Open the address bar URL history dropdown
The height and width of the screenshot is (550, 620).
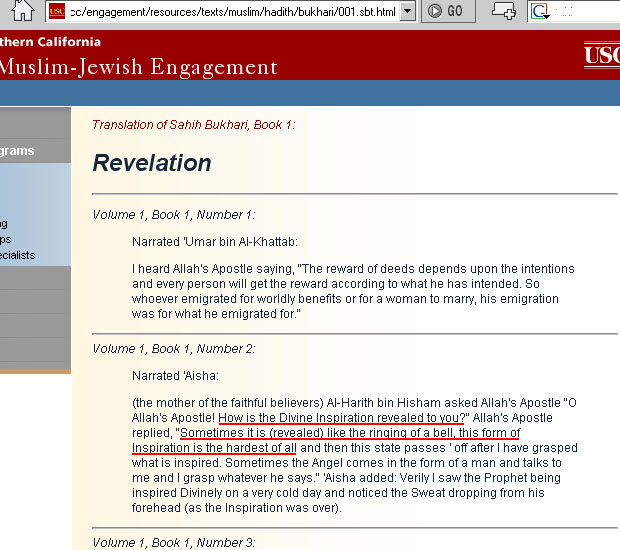(407, 11)
